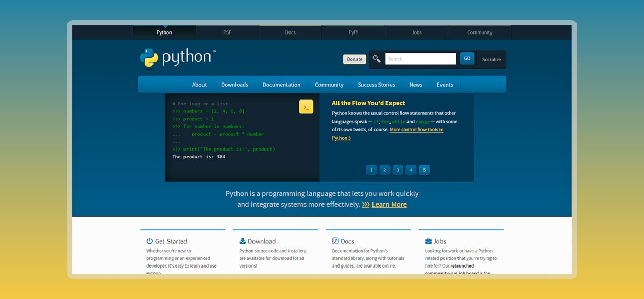Open the Socialize menu
Viewport: 644px width, 299px height.
click(x=492, y=59)
